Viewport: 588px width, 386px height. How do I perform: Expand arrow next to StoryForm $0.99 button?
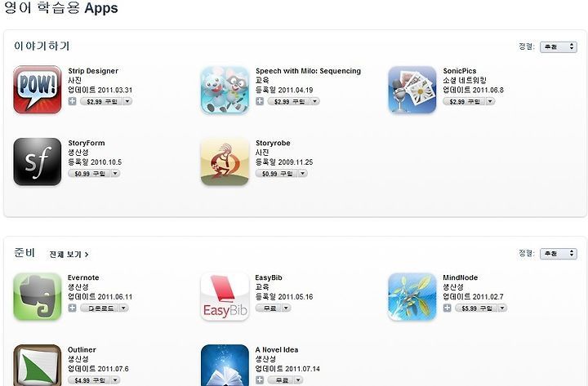click(x=115, y=173)
